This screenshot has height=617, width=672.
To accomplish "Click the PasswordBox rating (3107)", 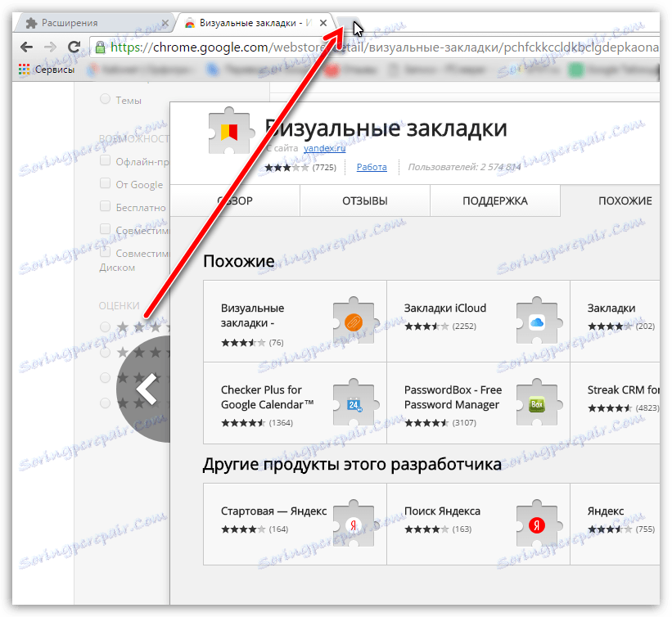I will (440, 423).
